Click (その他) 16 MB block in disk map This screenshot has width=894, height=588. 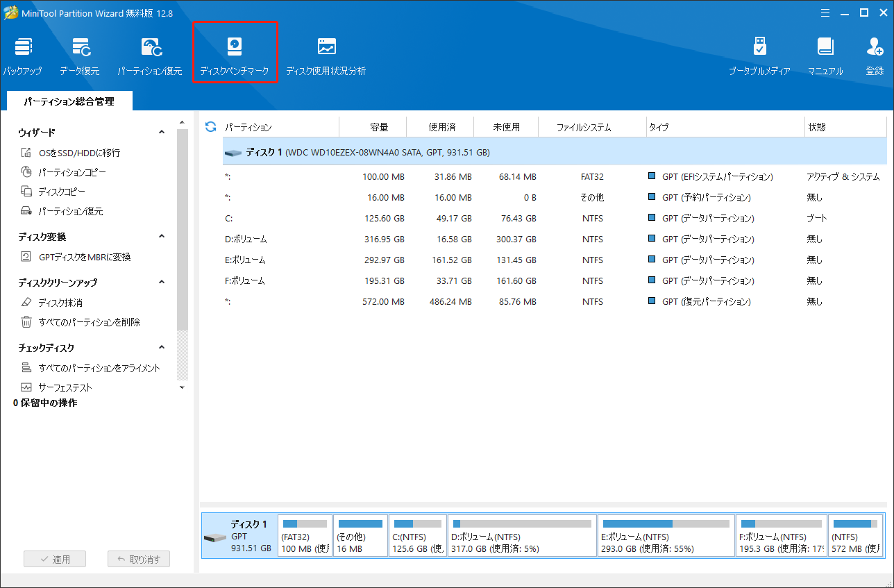click(x=360, y=535)
